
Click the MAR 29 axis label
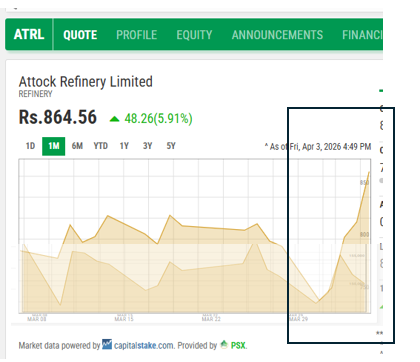[298, 319]
